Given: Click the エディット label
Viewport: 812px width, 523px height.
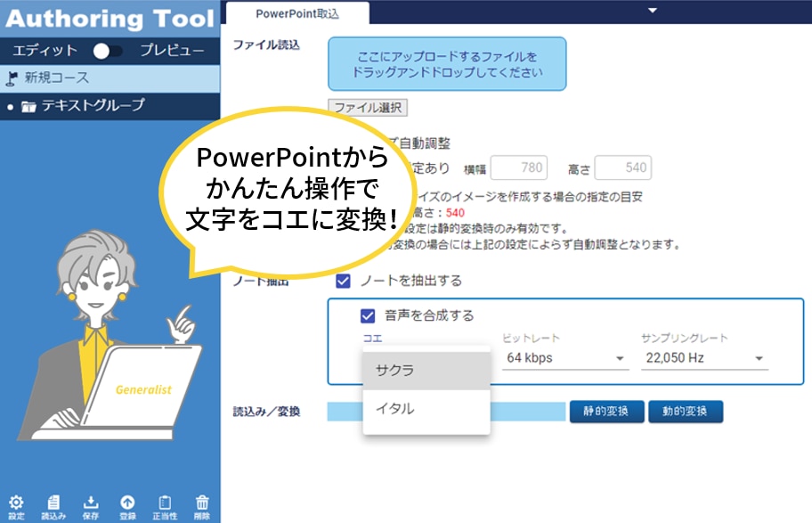Looking at the screenshot, I should (45, 50).
